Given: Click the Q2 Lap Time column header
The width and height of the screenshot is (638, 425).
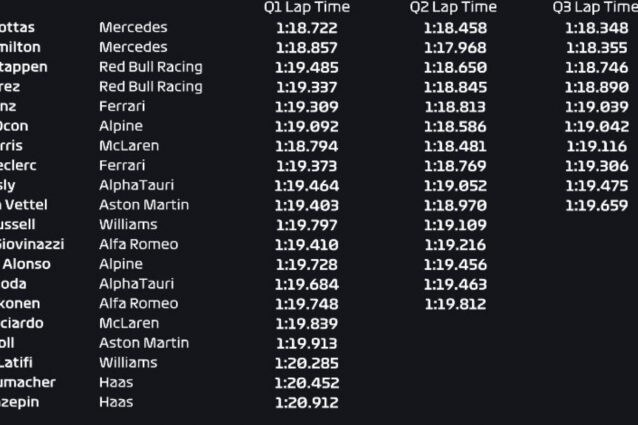Looking at the screenshot, I should [453, 7].
